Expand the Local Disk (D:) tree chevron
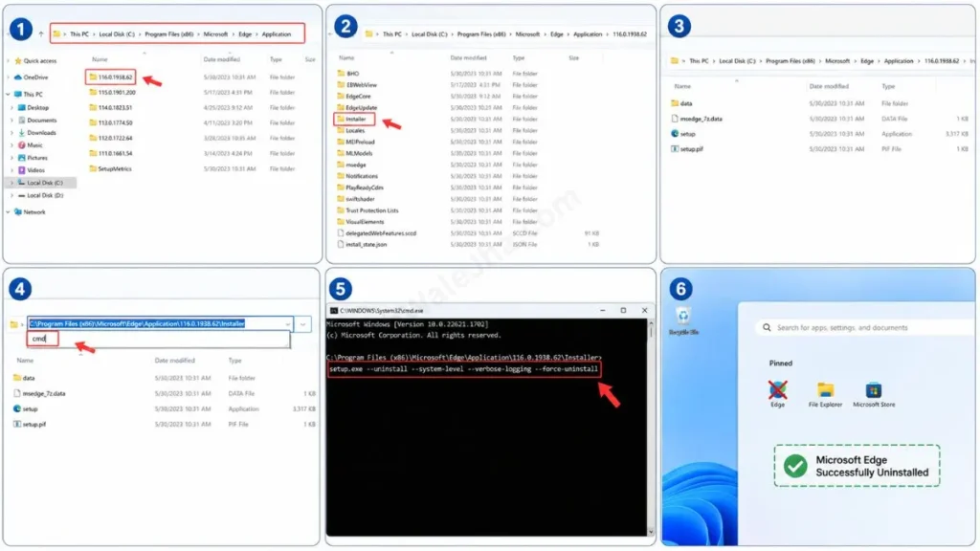The height and width of the screenshot is (551, 980). click(x=12, y=195)
